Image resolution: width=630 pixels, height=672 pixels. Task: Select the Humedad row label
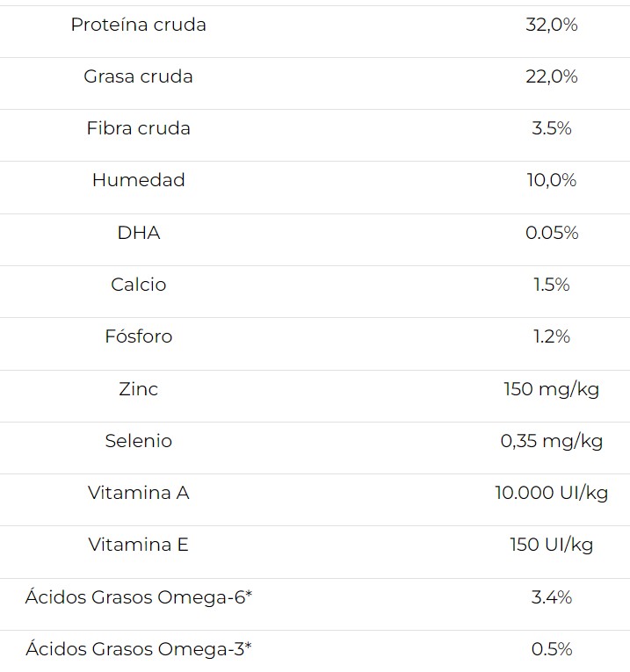pyautogui.click(x=138, y=180)
